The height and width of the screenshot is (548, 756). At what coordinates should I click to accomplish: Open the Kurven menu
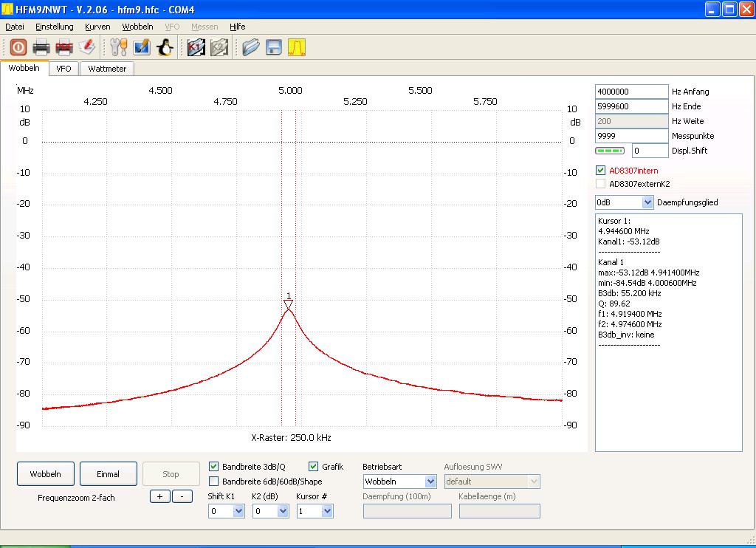97,27
